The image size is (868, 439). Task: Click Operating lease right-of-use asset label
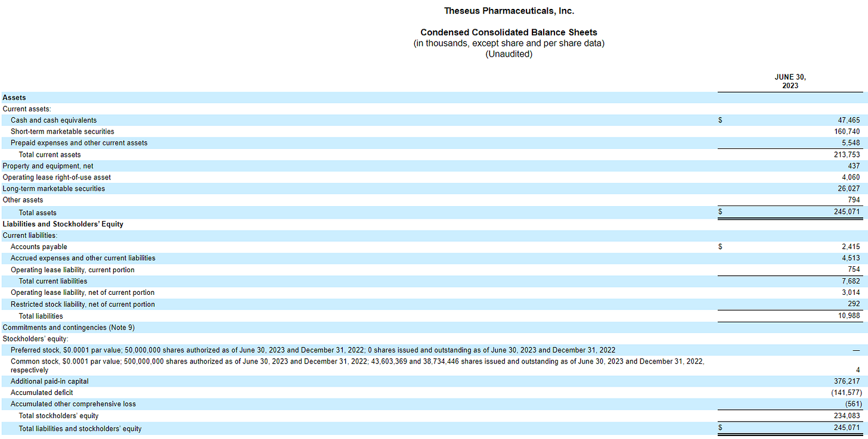coord(57,178)
